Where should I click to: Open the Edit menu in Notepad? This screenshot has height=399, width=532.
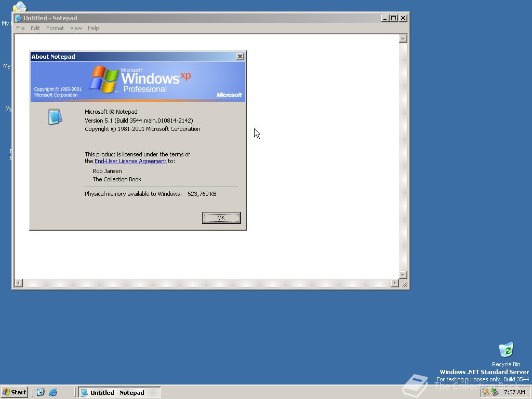[x=35, y=28]
